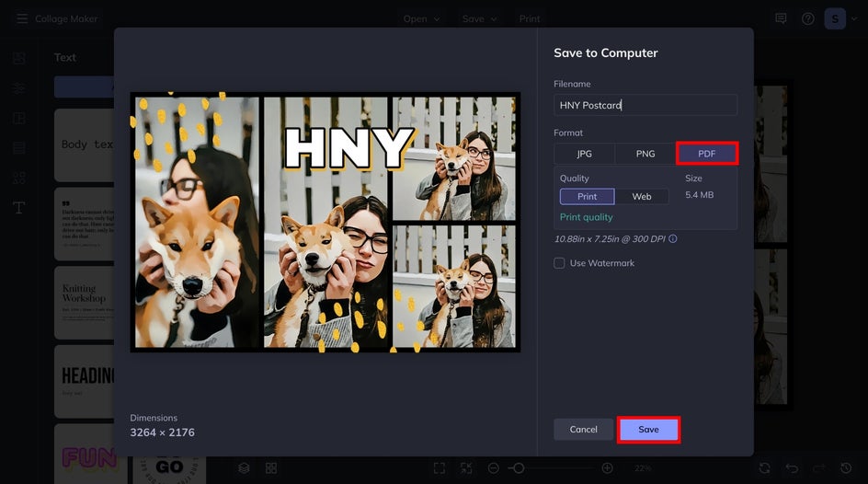The image size is (868, 484).
Task: Select Web quality option
Action: pos(642,196)
